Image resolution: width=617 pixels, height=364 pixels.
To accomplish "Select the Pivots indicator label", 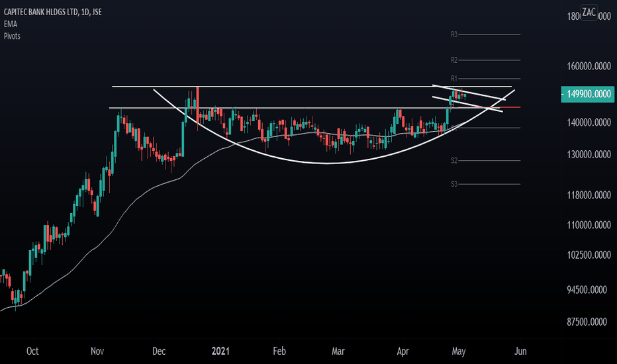I will tap(12, 36).
